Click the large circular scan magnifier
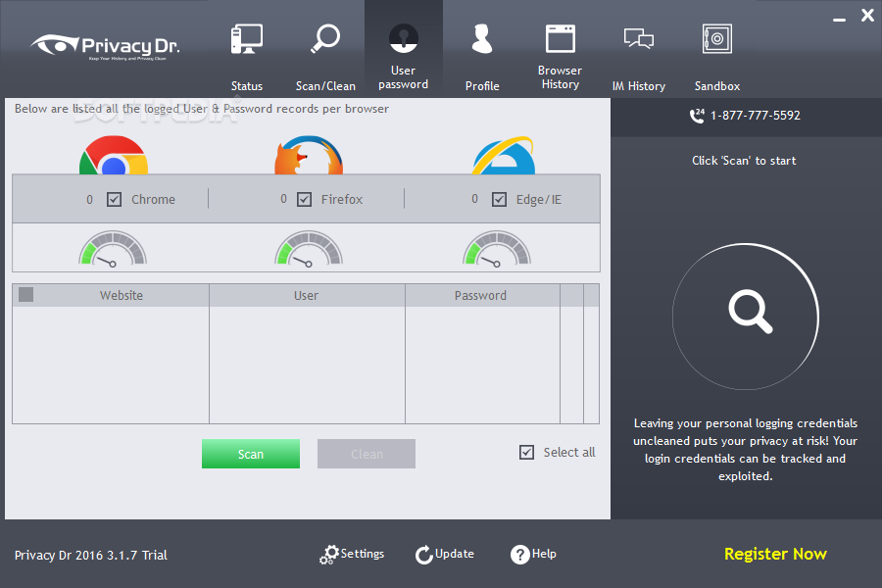The width and height of the screenshot is (882, 588). pyautogui.click(x=746, y=317)
